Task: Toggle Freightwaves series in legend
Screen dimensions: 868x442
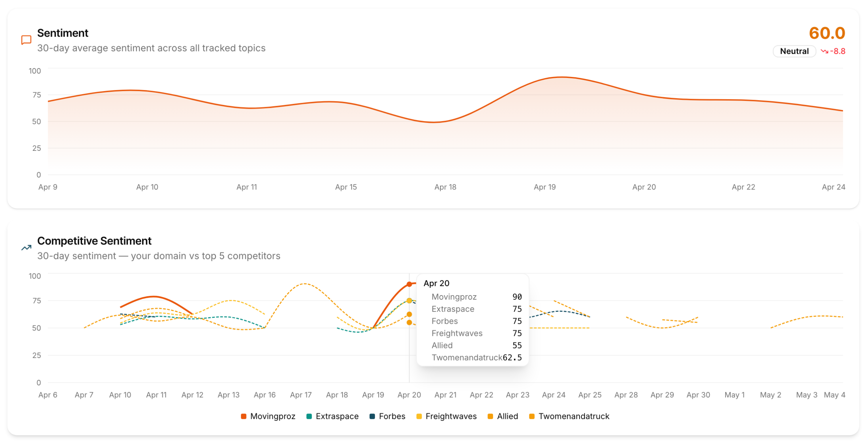Action: pos(446,416)
